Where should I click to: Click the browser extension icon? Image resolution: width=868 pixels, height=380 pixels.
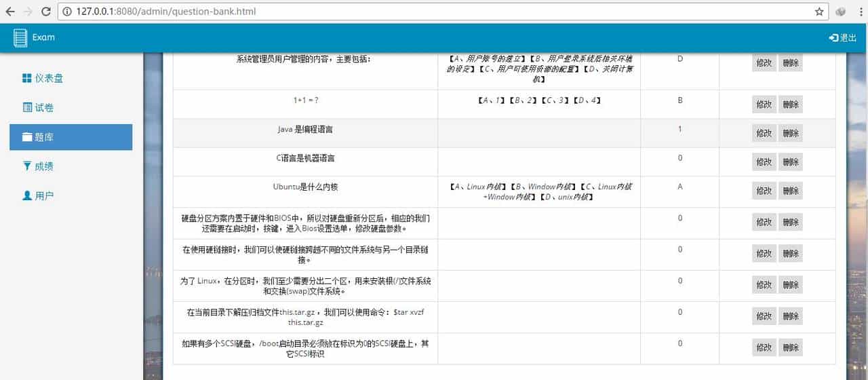click(x=840, y=12)
